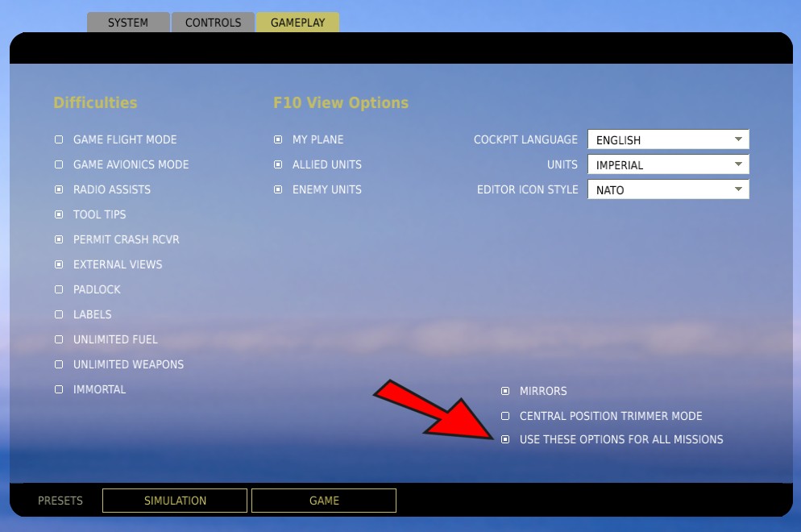
Task: Uncheck Use These Options For All Missions
Action: (x=506, y=439)
